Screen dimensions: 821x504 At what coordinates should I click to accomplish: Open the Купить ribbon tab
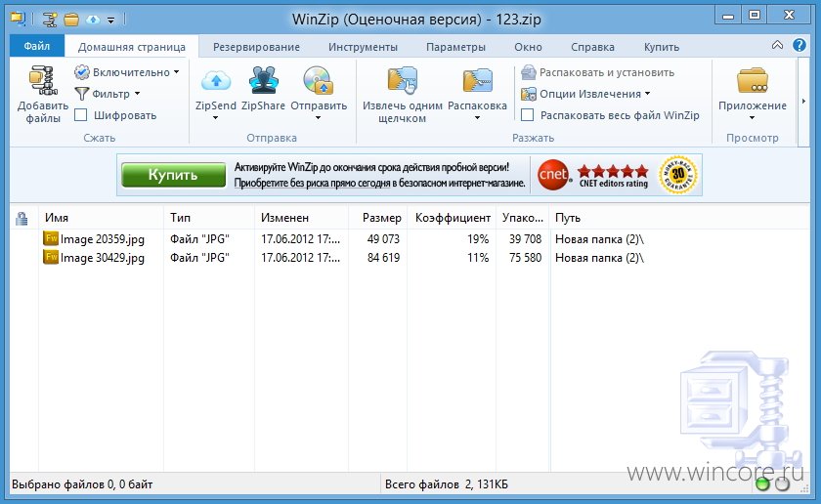[662, 47]
